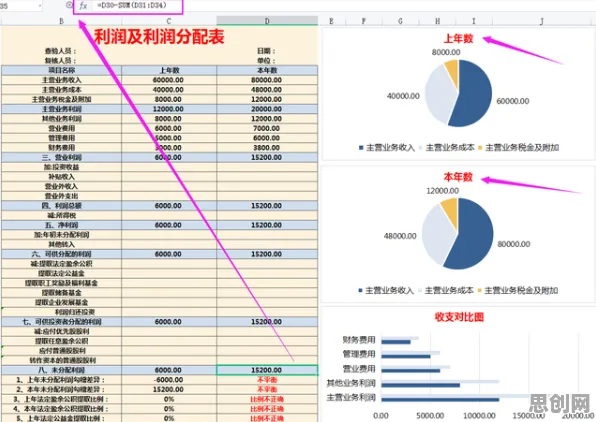Select the 6000.00 cell in the 五、净利润 row
The height and width of the screenshot is (422, 596).
[169, 225]
